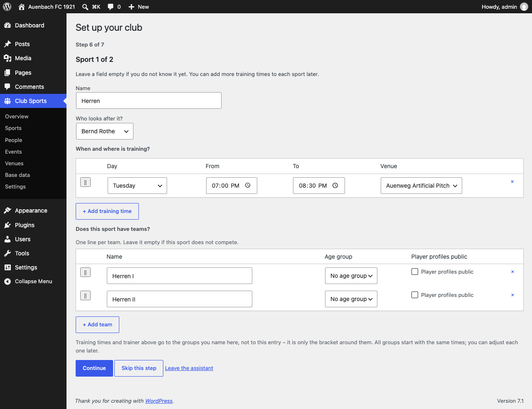The width and height of the screenshot is (532, 409).
Task: Open the Comments sidebar menu
Action: (x=33, y=87)
